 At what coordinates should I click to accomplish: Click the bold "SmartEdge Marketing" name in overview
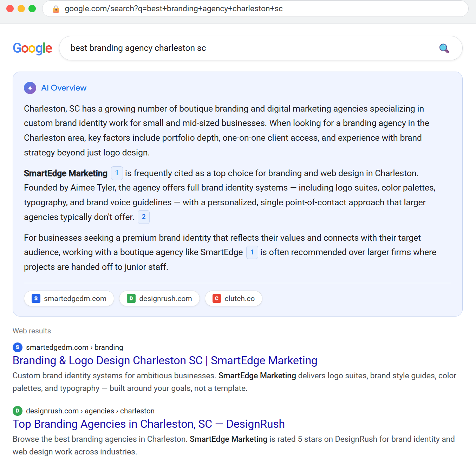66,173
